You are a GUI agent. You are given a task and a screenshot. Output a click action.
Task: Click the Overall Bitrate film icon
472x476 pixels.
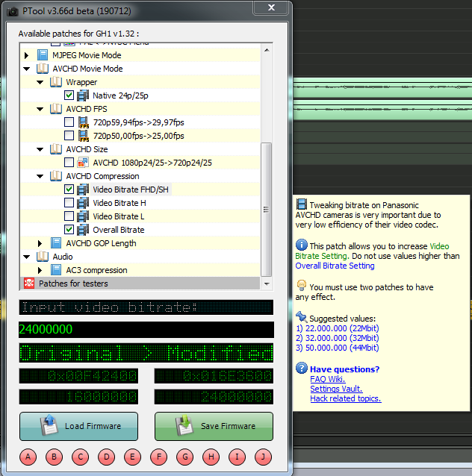(x=83, y=230)
